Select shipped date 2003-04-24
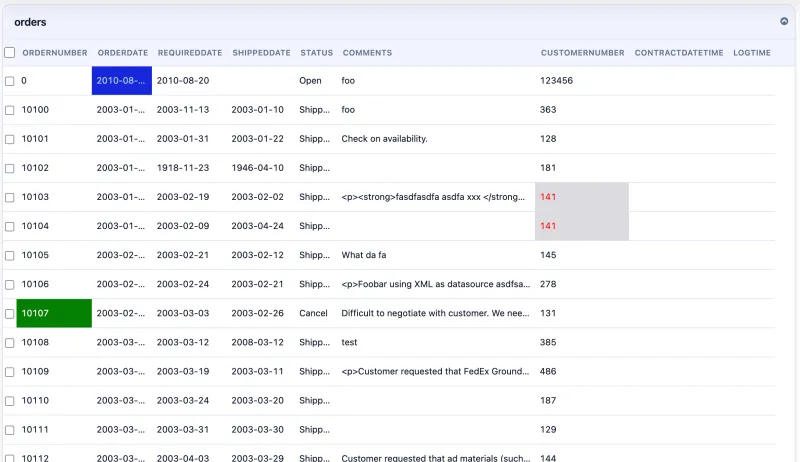Screen dimensions: 800x462 tap(257, 226)
